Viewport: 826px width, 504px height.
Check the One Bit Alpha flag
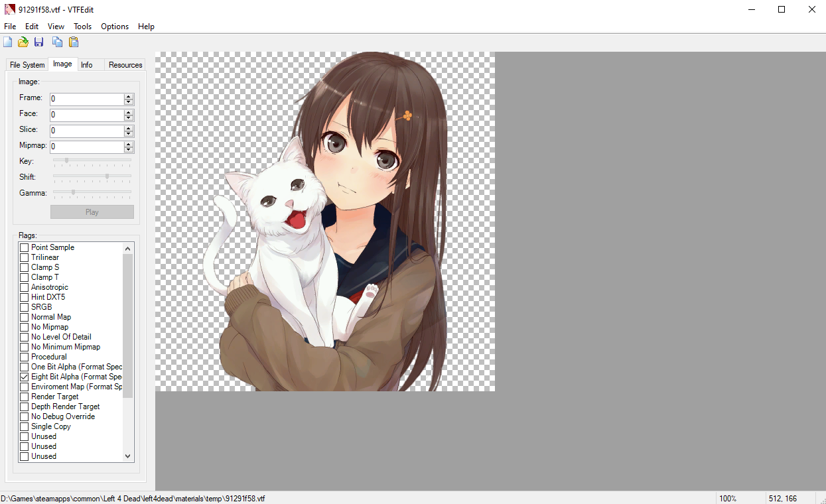pos(24,367)
